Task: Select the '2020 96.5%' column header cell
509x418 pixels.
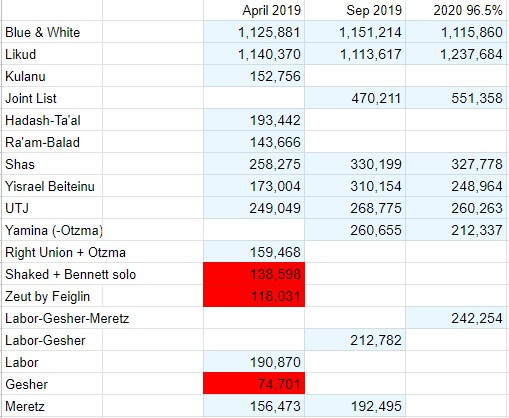Action: (457, 10)
